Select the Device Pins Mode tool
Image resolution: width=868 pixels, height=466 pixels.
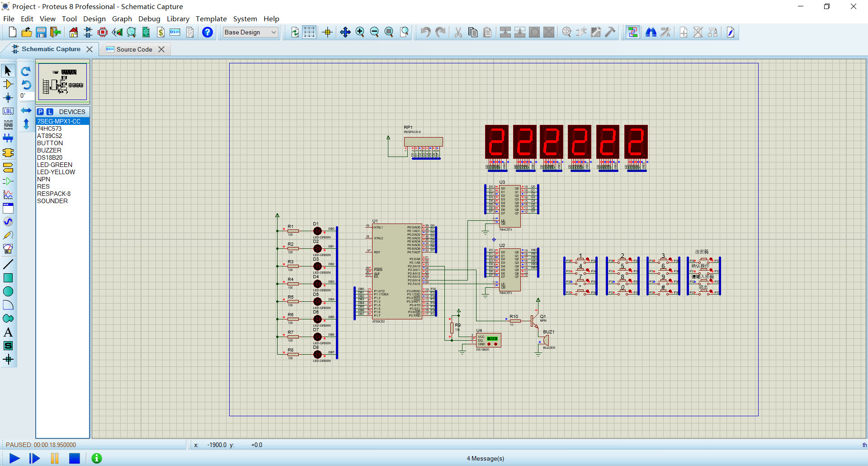[x=8, y=181]
